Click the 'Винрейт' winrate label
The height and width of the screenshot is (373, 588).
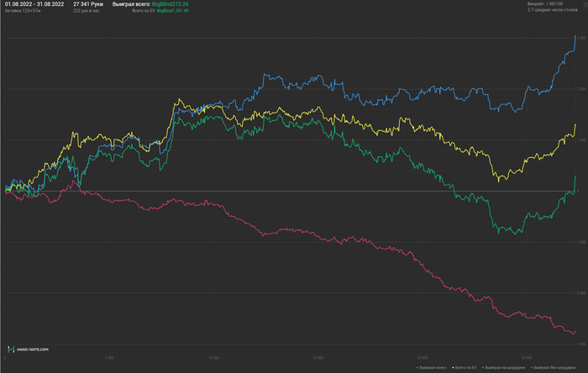(536, 3)
